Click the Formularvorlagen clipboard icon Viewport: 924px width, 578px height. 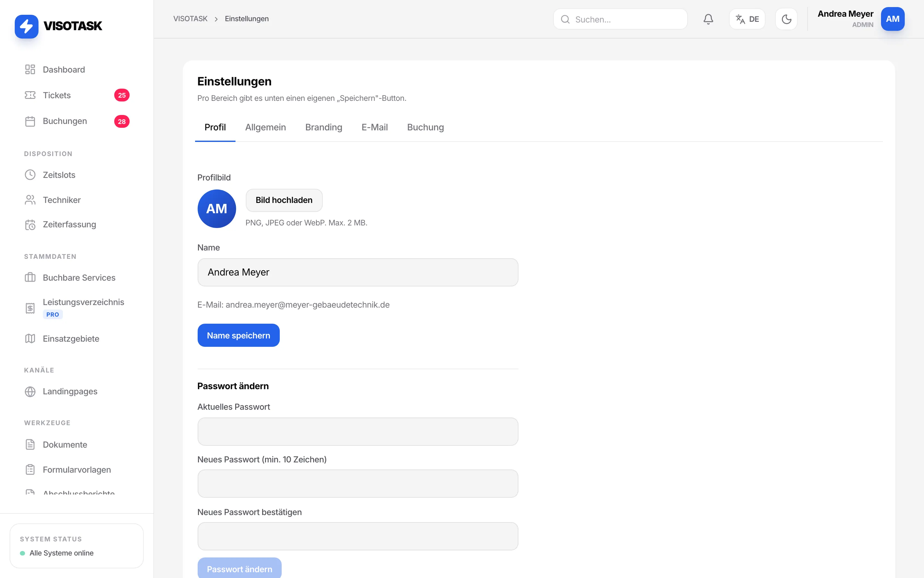[30, 469]
